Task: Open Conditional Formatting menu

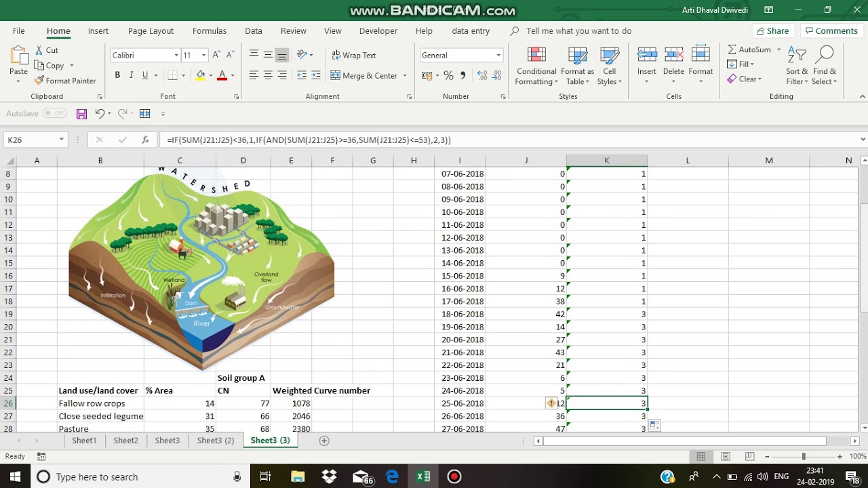Action: (536, 66)
